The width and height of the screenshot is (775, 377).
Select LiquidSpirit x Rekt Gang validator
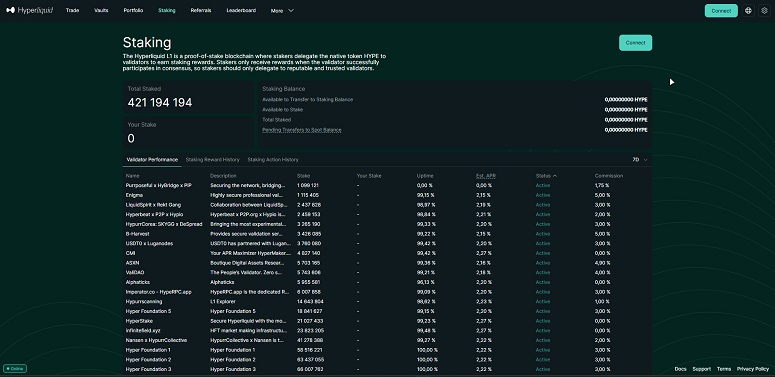(x=153, y=205)
